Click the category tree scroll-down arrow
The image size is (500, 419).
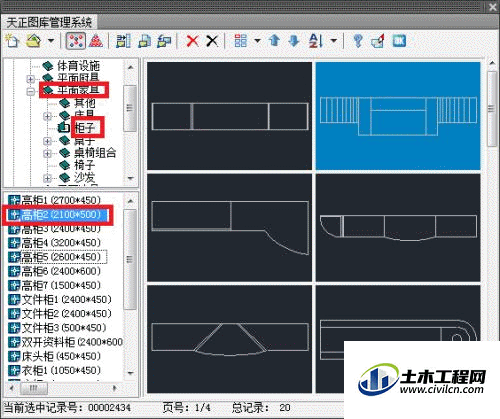130,178
